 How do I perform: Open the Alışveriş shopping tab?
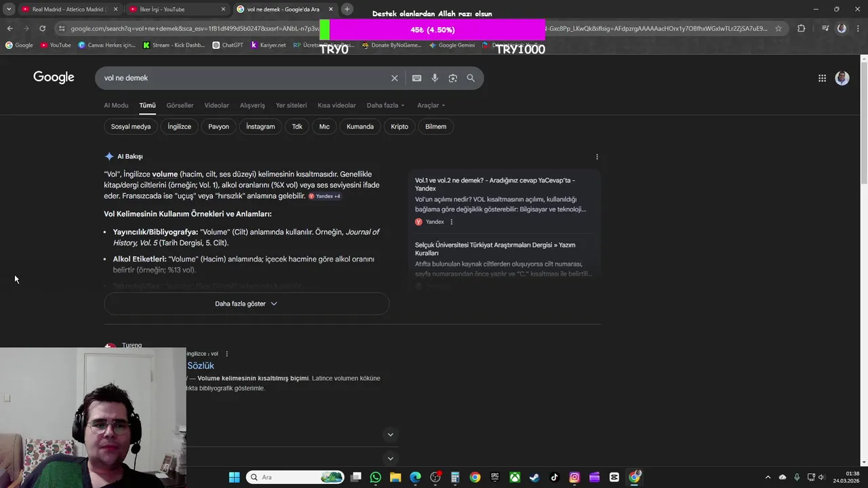[252, 105]
